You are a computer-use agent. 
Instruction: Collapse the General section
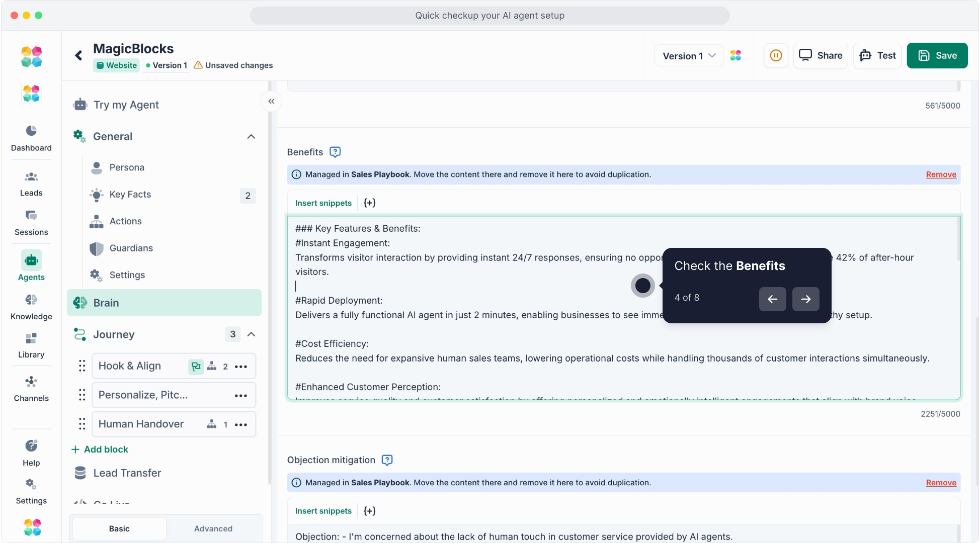point(251,137)
